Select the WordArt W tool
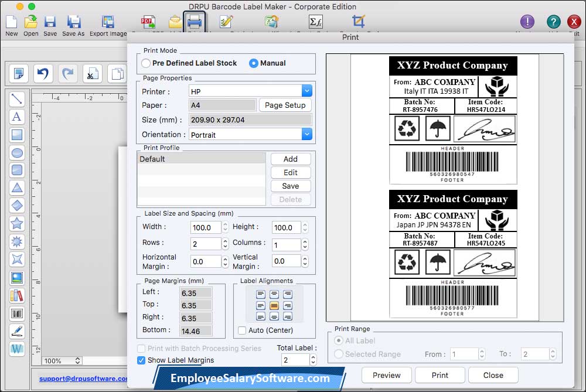The width and height of the screenshot is (586, 392). point(17,349)
